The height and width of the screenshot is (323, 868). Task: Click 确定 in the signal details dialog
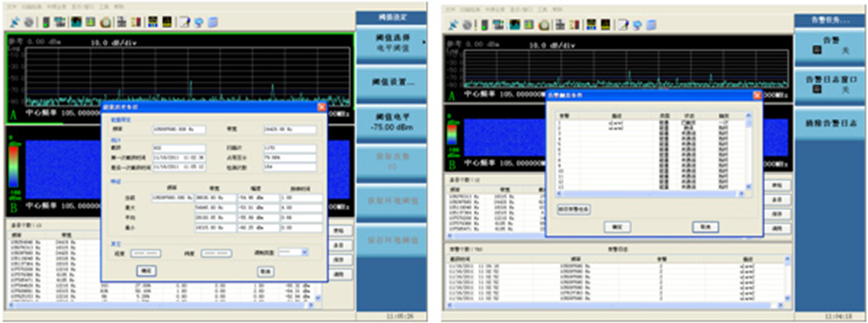pos(146,270)
